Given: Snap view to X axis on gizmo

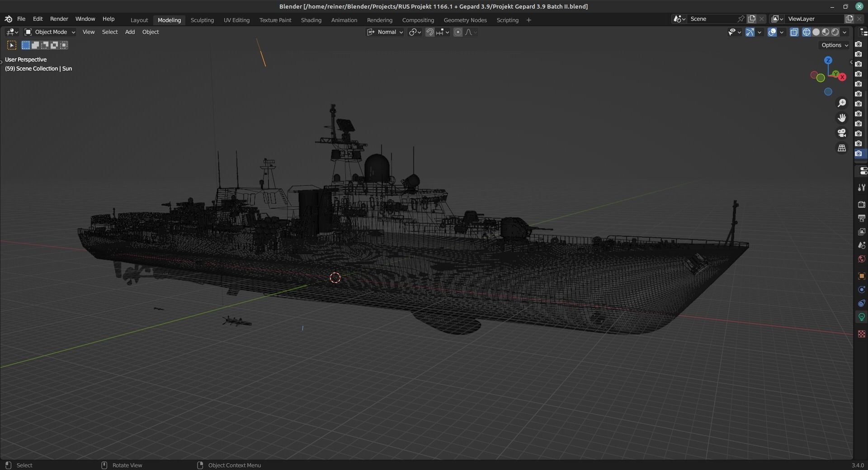Looking at the screenshot, I should [x=842, y=77].
